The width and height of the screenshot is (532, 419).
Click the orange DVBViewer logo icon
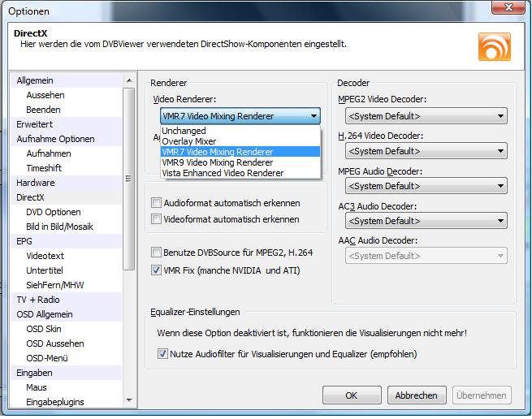coord(492,45)
